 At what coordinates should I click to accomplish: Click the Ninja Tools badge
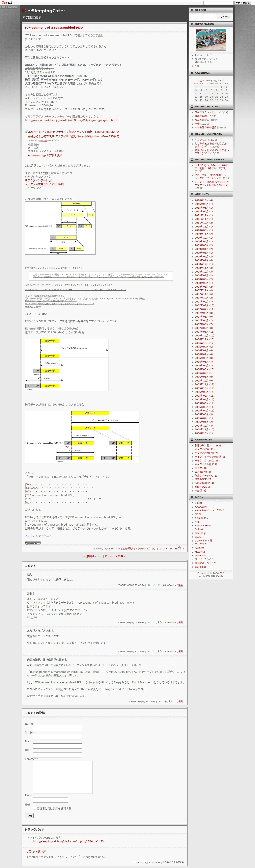8,7
